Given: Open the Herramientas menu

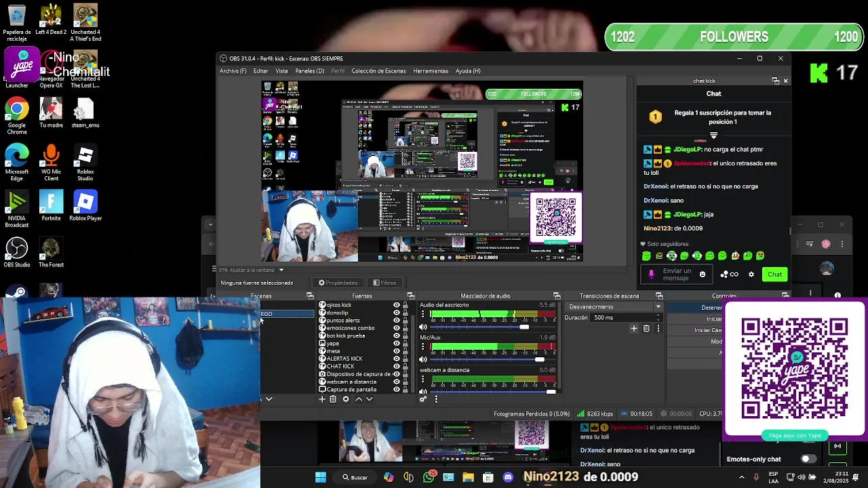Looking at the screenshot, I should point(431,71).
